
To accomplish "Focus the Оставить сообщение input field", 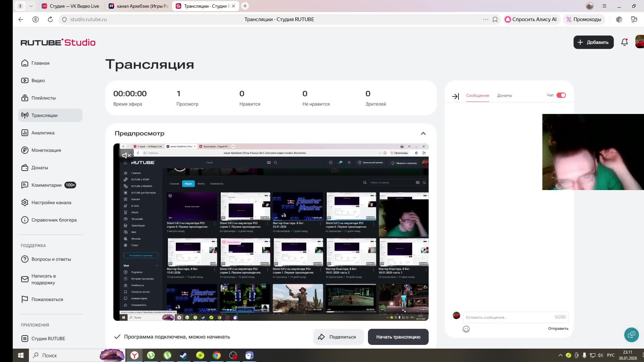I will click(508, 317).
